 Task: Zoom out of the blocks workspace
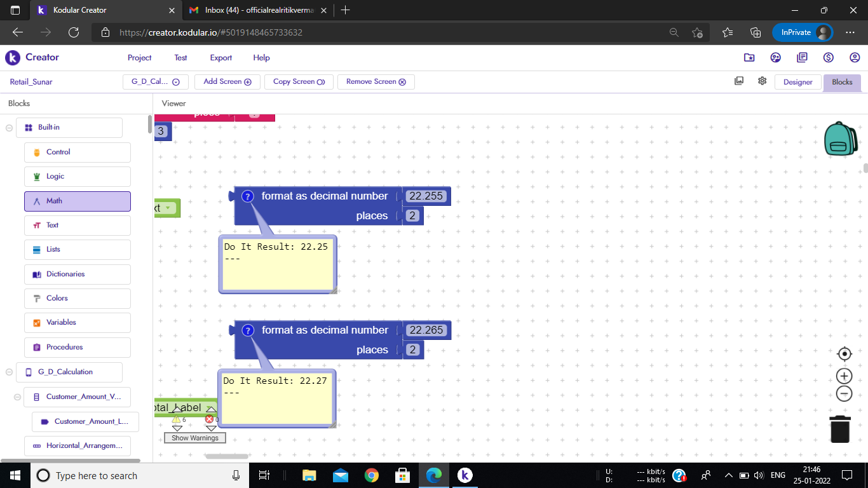click(844, 394)
